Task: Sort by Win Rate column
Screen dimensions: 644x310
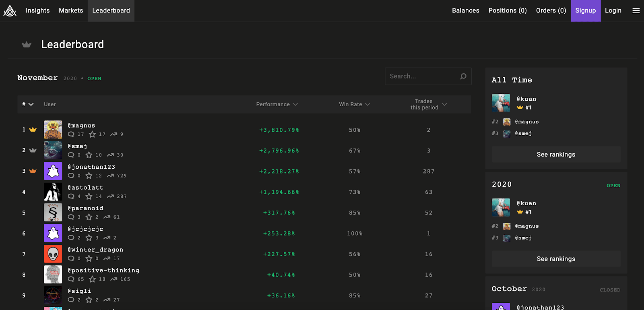Action: [354, 104]
